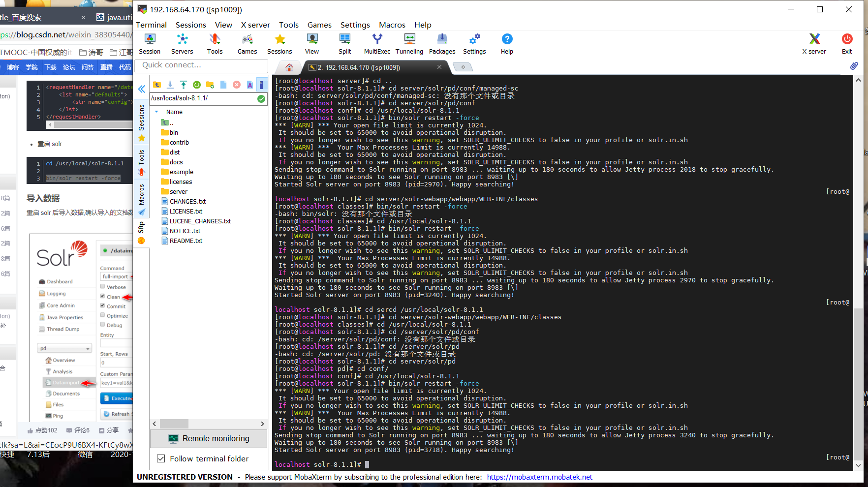Click the Quick connect input field
This screenshot has width=868, height=487.
(x=202, y=65)
